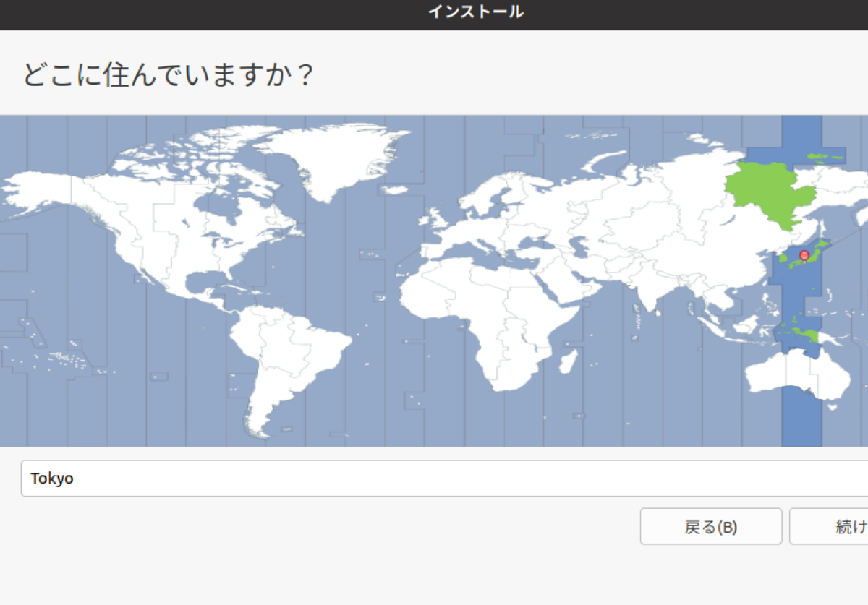
Task: Click the 続ける continue button
Action: [x=829, y=527]
